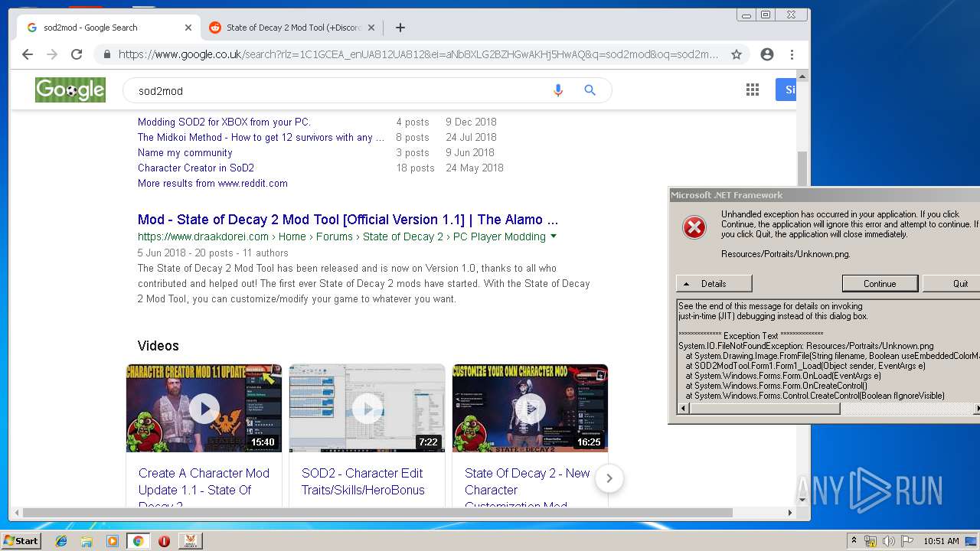
Task: Reload the current page
Action: pos(77,54)
